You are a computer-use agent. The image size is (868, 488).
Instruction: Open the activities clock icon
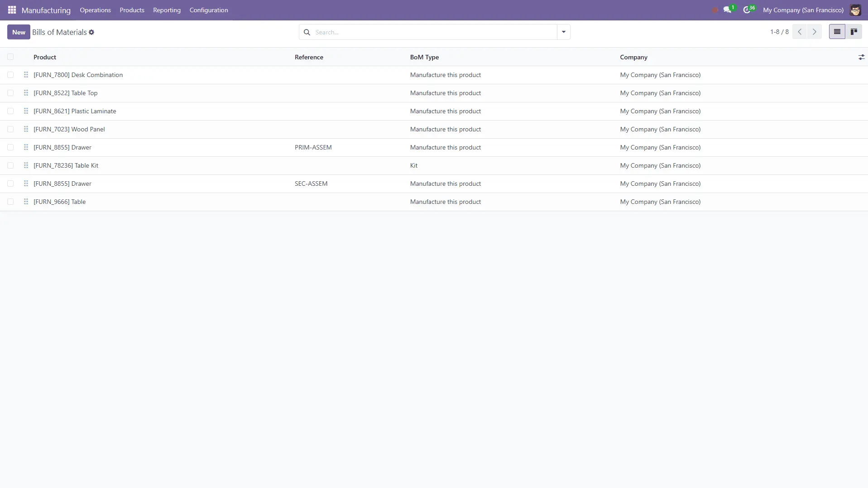coord(747,10)
